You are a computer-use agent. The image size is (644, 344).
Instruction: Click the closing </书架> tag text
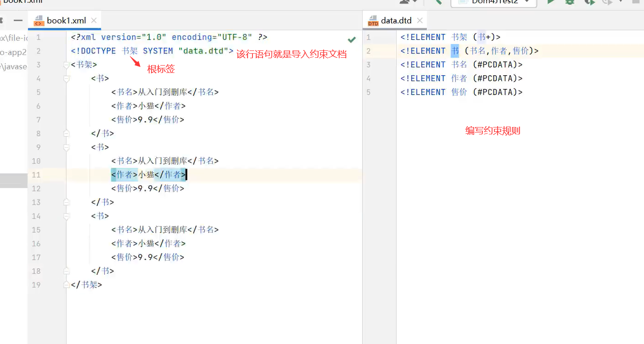[x=86, y=285]
